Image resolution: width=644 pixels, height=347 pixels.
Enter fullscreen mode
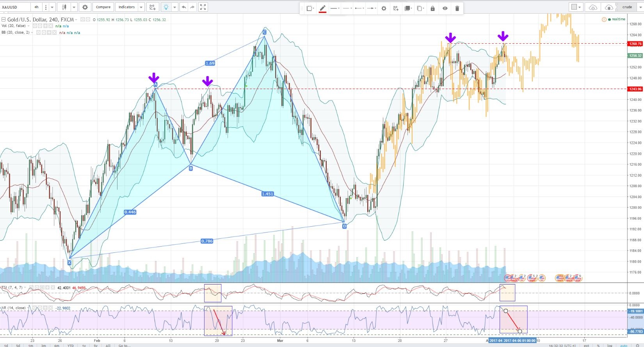203,7
